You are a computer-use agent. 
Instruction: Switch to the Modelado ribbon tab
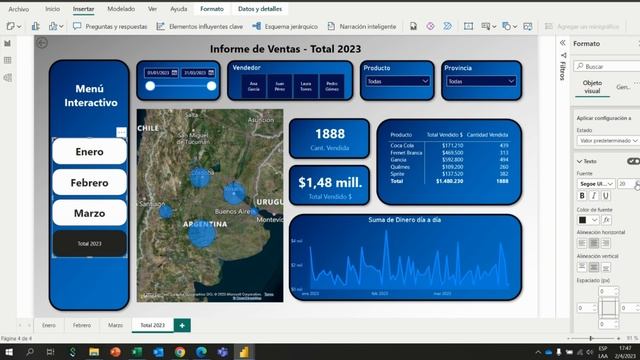tap(121, 9)
